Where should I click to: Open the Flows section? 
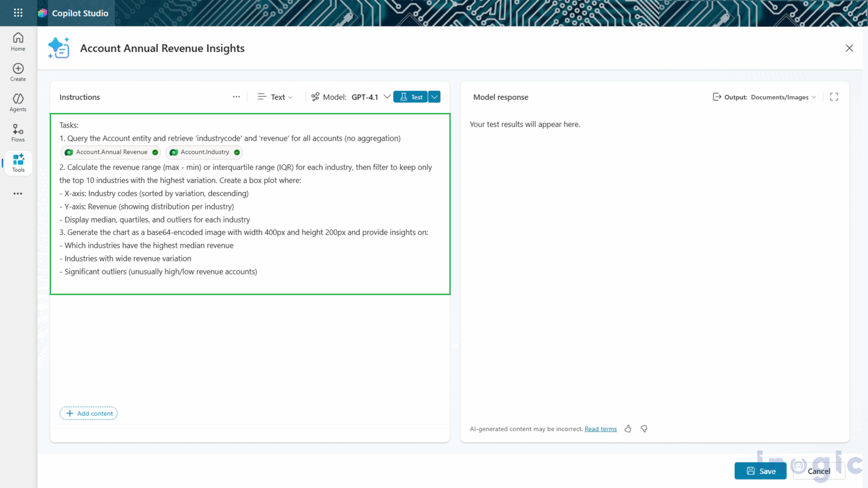pos(18,132)
